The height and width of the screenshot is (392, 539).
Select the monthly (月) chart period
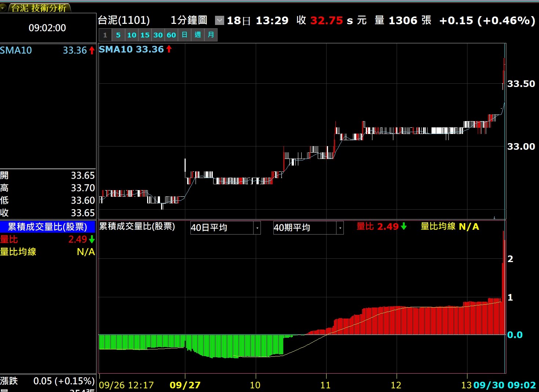211,35
